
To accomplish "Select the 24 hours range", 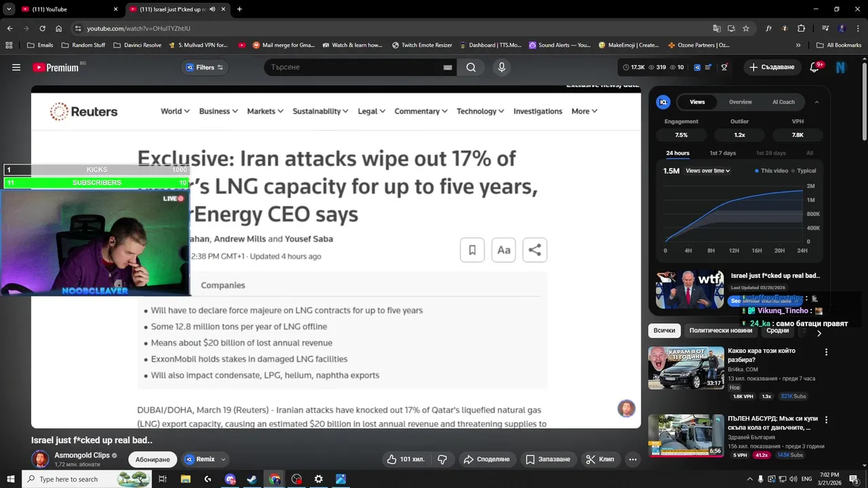I will [x=677, y=153].
